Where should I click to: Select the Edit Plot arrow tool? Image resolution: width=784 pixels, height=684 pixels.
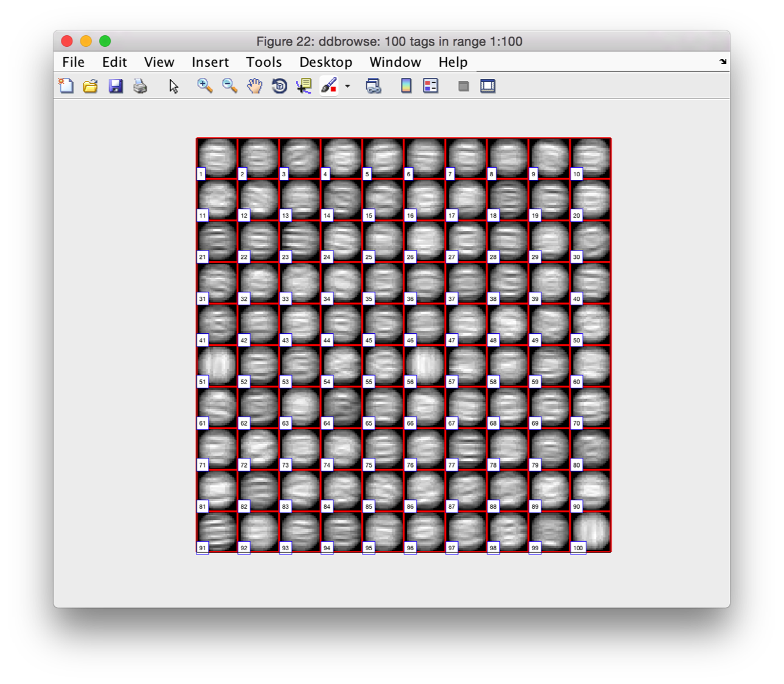coord(174,86)
